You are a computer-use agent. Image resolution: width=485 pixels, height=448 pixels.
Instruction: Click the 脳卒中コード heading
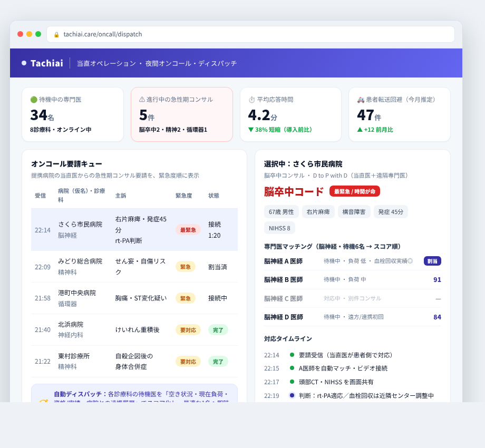click(x=294, y=192)
